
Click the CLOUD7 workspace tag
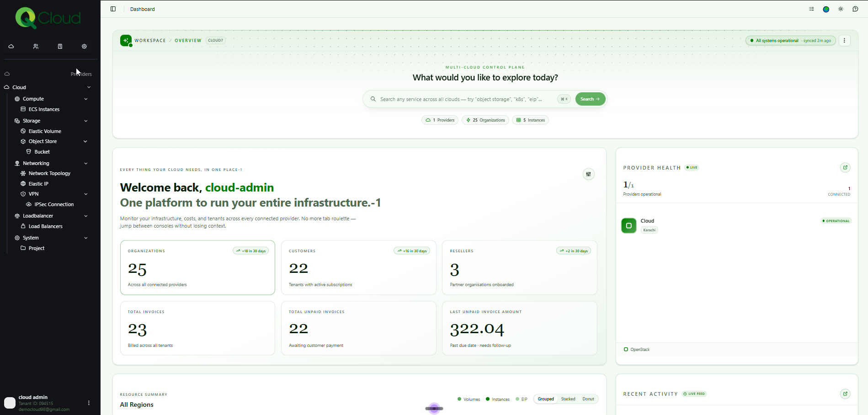[215, 40]
